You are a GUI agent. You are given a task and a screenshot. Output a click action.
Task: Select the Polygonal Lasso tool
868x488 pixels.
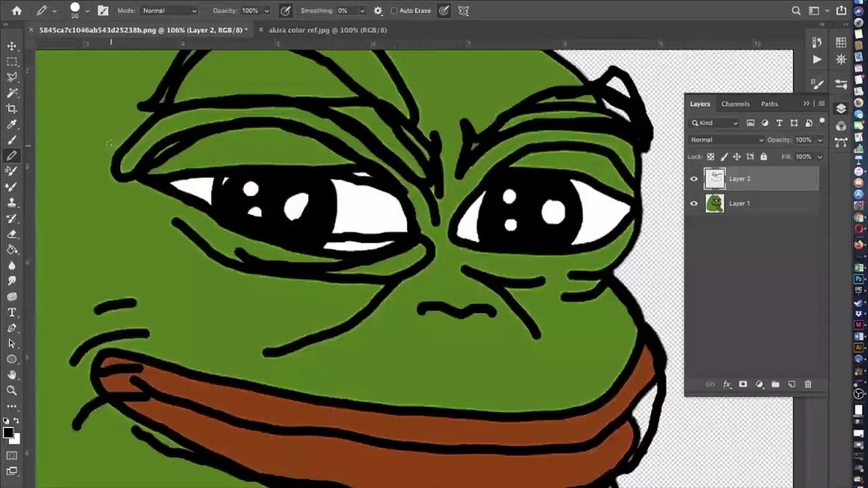pos(12,77)
